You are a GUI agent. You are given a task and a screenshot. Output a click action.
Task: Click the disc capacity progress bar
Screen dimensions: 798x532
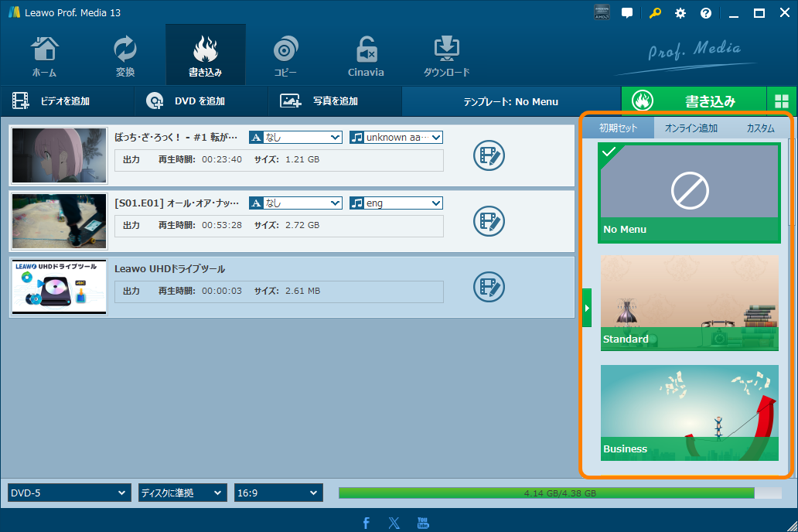tap(560, 493)
